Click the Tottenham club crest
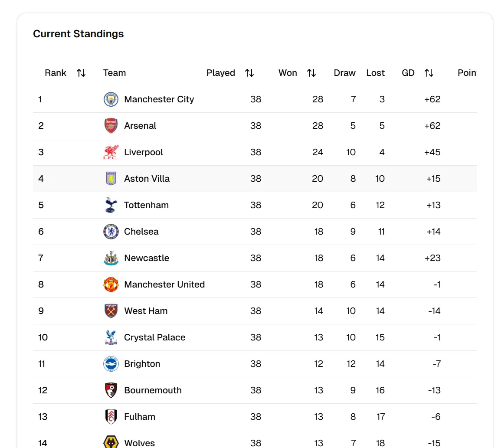This screenshot has width=501, height=448. coord(111,205)
